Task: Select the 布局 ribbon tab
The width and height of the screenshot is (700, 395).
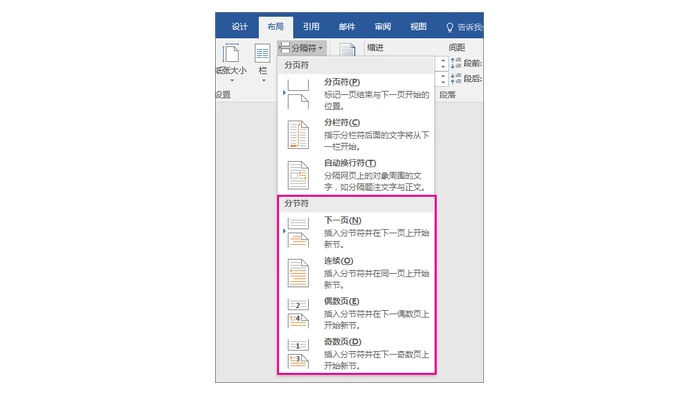Action: [x=275, y=27]
